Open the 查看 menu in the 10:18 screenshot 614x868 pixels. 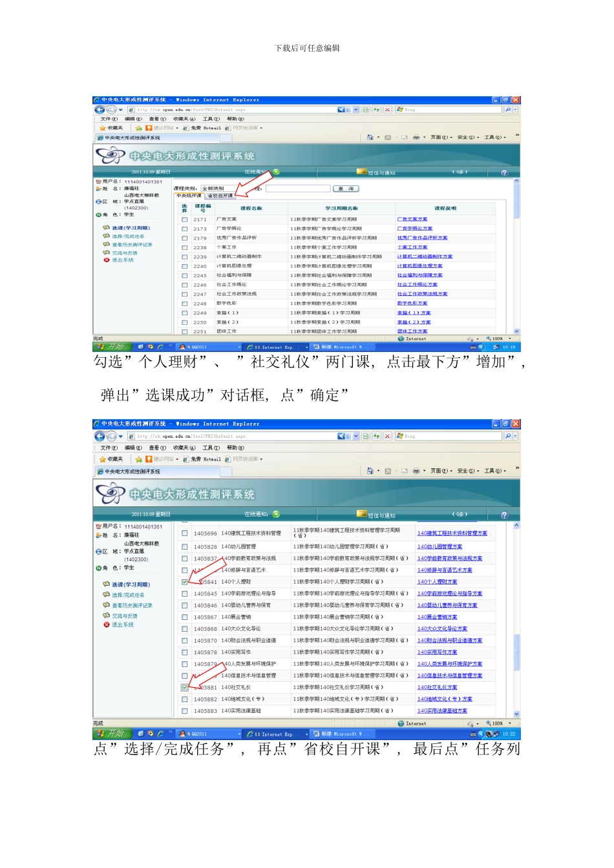click(x=157, y=119)
